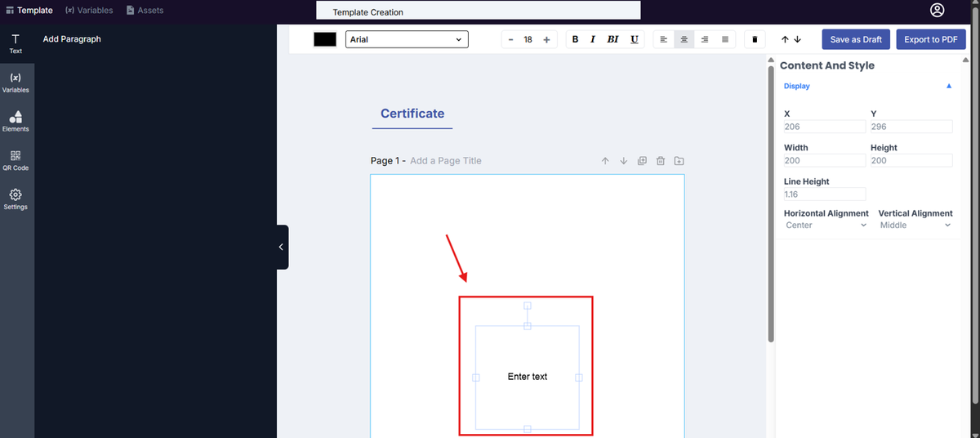
Task: Move Page 1 up
Action: pyautogui.click(x=605, y=161)
